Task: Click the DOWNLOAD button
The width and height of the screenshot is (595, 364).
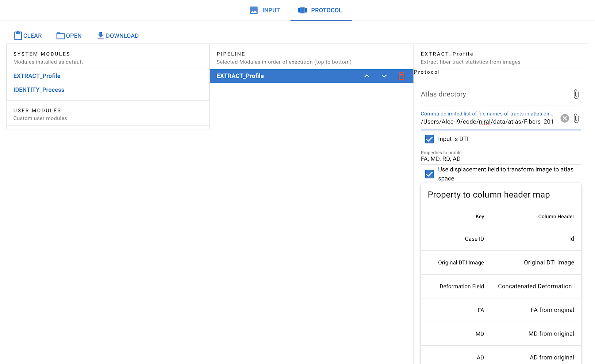Action: (118, 36)
